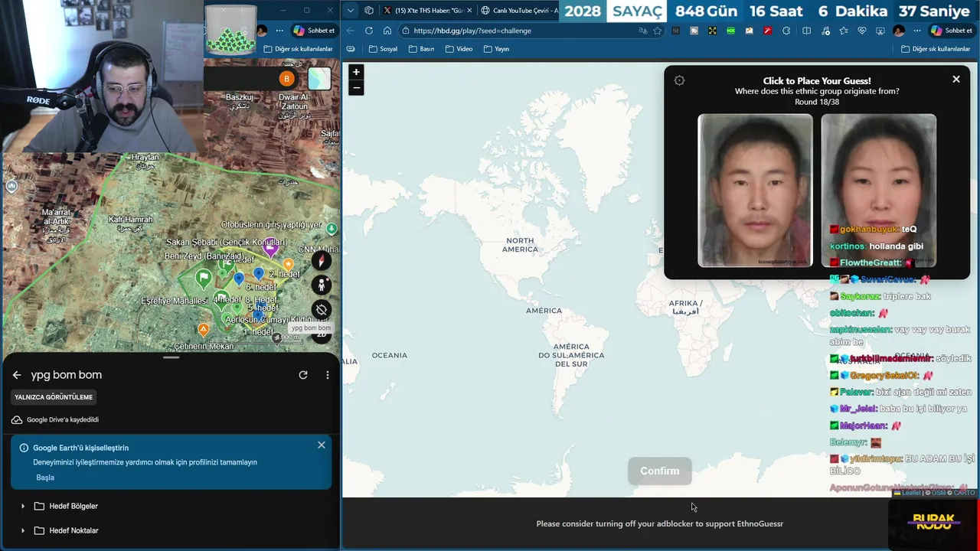Dismiss the Google Earth'ü kişiselleştirin banner
The image size is (980, 551).
(x=322, y=445)
